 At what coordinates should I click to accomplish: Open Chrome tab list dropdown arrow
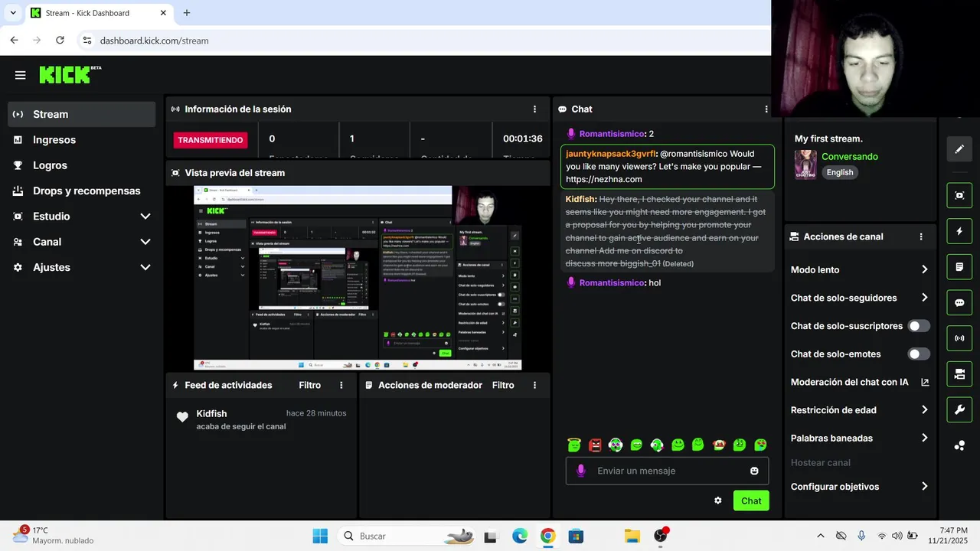click(13, 13)
